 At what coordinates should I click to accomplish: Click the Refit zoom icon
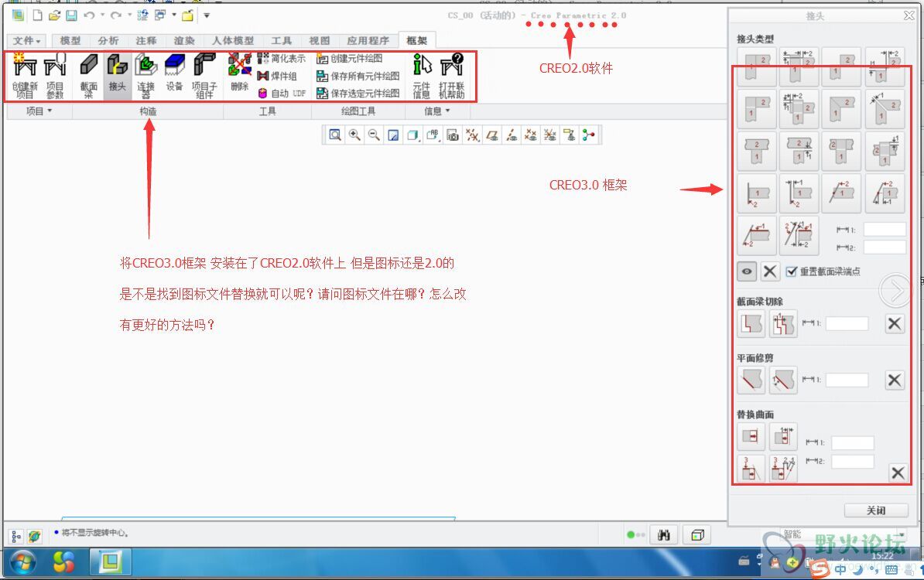[335, 135]
